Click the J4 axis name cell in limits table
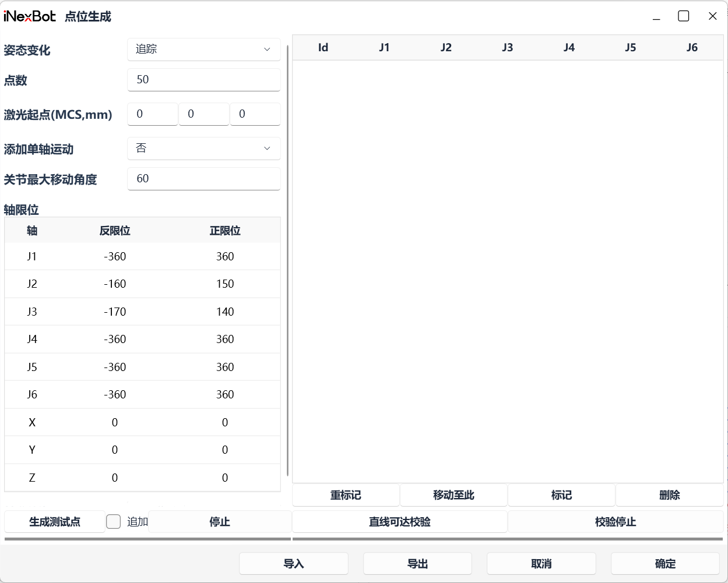 [32, 339]
